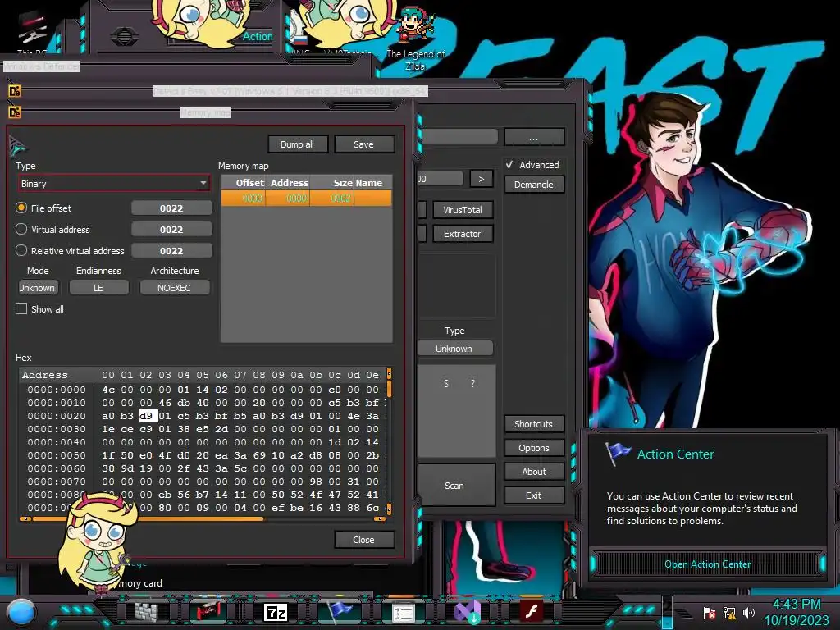The image size is (840, 630).
Task: Click the volume speaker tray icon
Action: click(x=748, y=613)
